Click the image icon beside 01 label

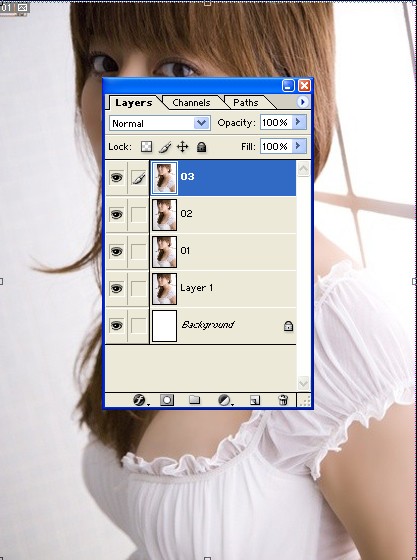pyautogui.click(x=22, y=7)
